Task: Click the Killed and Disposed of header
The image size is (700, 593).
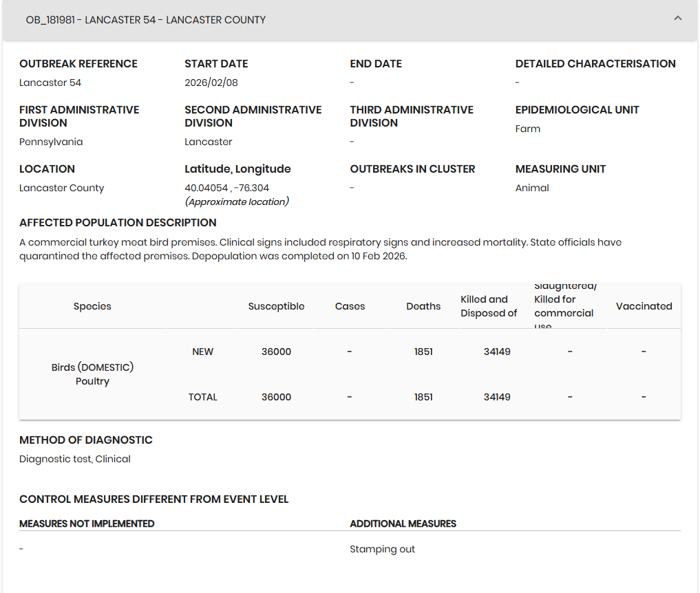Action: [x=489, y=306]
